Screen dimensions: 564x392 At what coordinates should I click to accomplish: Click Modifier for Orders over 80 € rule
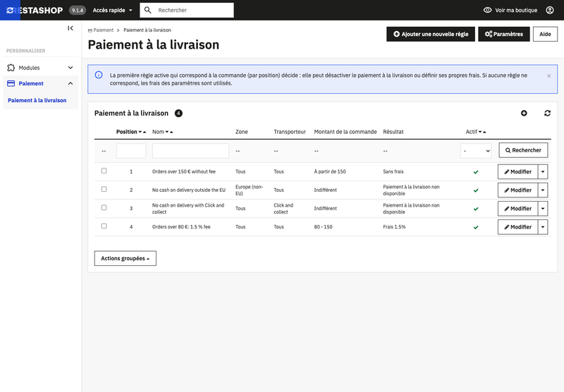[517, 227]
